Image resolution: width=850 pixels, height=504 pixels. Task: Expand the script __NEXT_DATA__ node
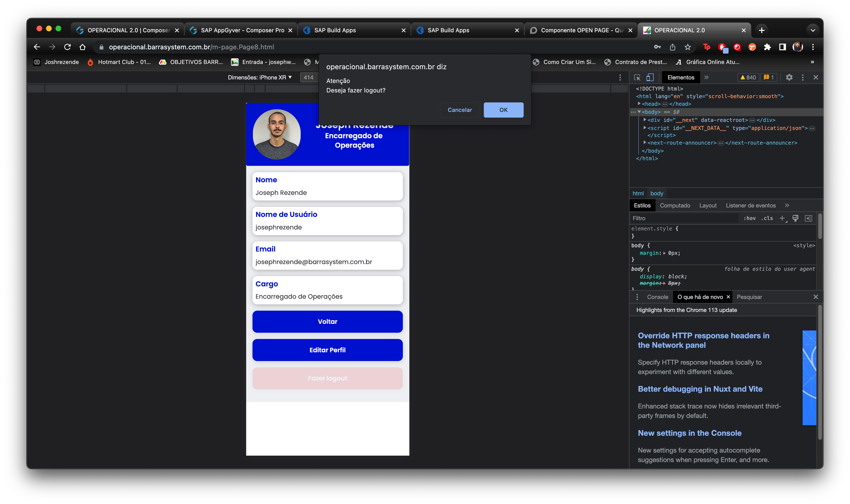point(644,128)
